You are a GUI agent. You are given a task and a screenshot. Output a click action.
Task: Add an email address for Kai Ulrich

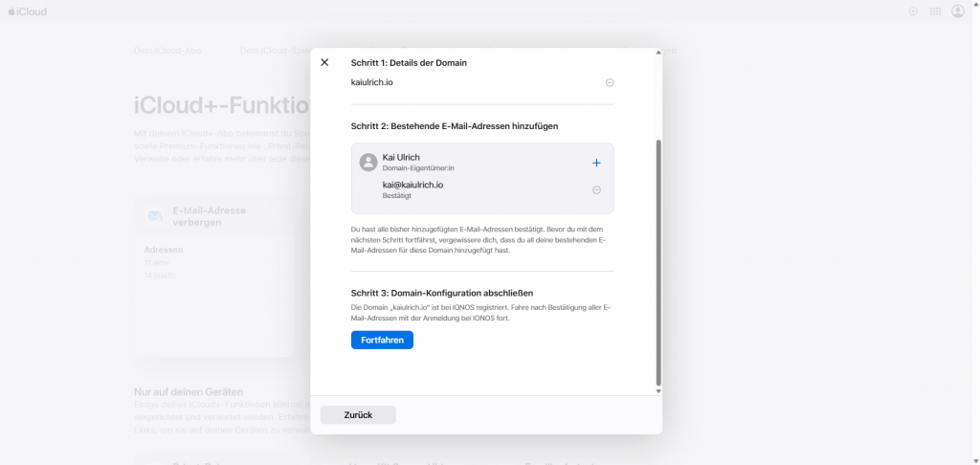click(596, 163)
